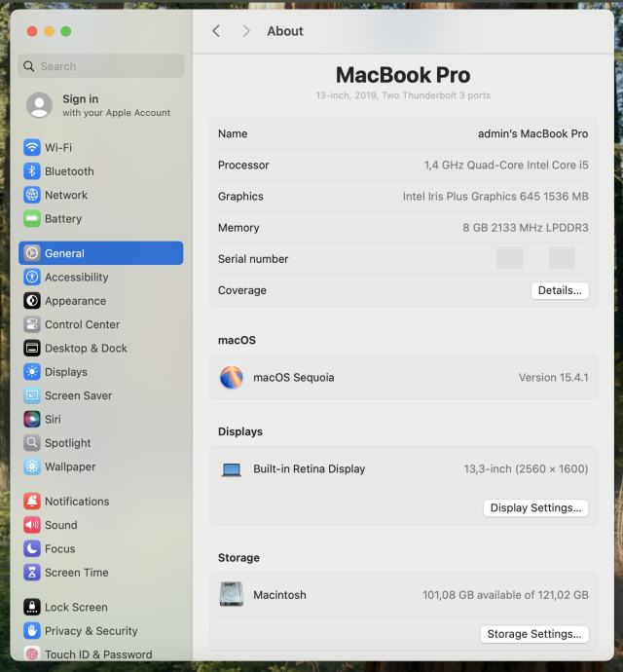
Task: Click the 13-inch, 2019 model subtitle
Action: [403, 95]
